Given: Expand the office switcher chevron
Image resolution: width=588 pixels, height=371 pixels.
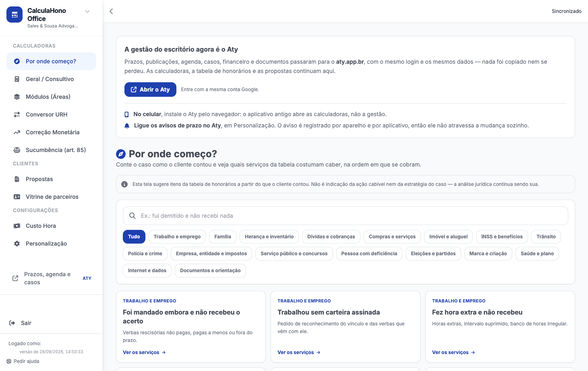Looking at the screenshot, I should click(87, 12).
